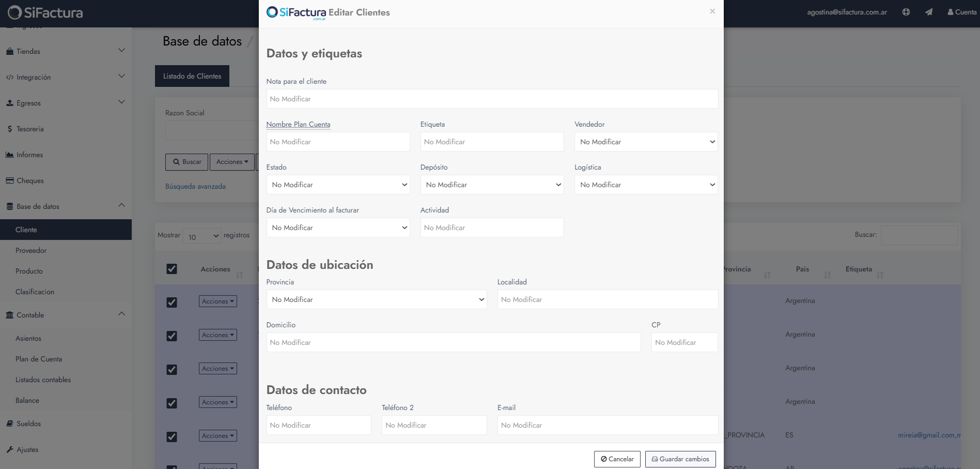Click the Tiendas shopping bag icon
The image size is (980, 469).
tap(10, 51)
